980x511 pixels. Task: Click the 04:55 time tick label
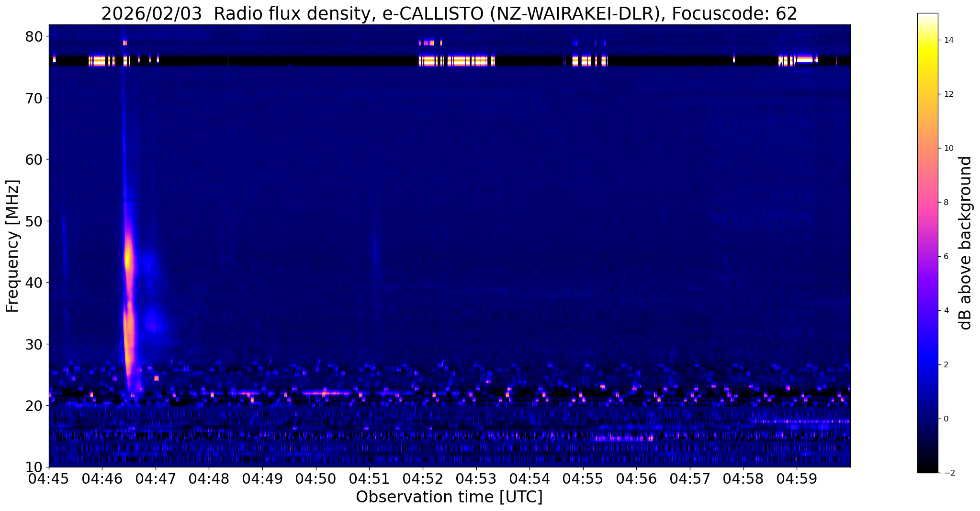pos(583,478)
